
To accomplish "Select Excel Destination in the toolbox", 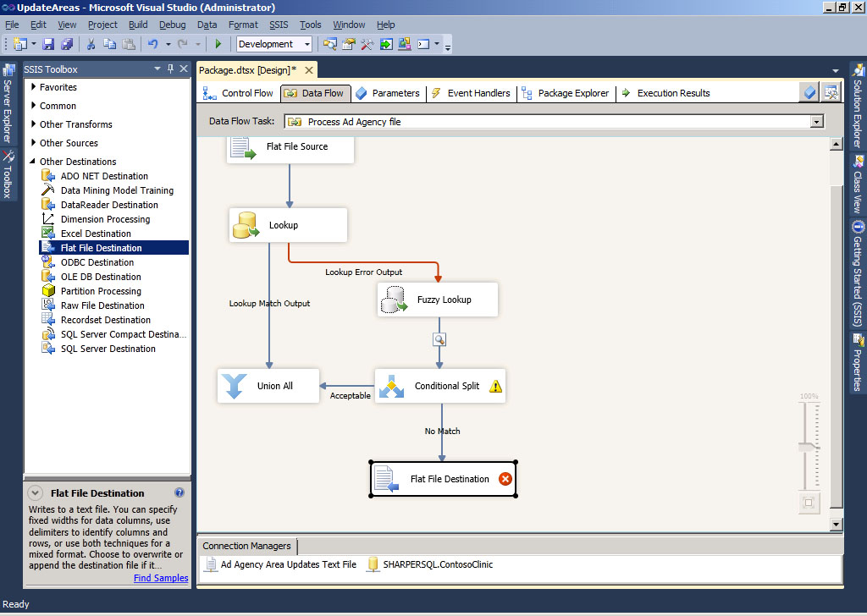I will (96, 234).
